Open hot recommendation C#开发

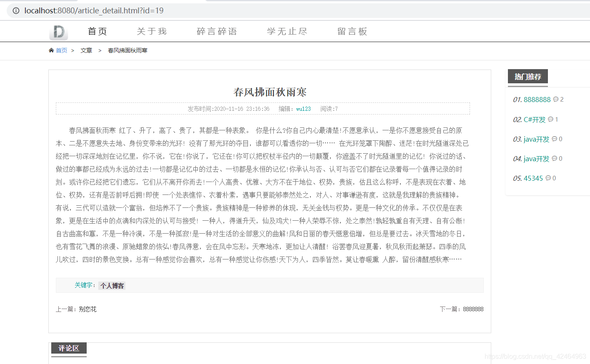click(535, 119)
